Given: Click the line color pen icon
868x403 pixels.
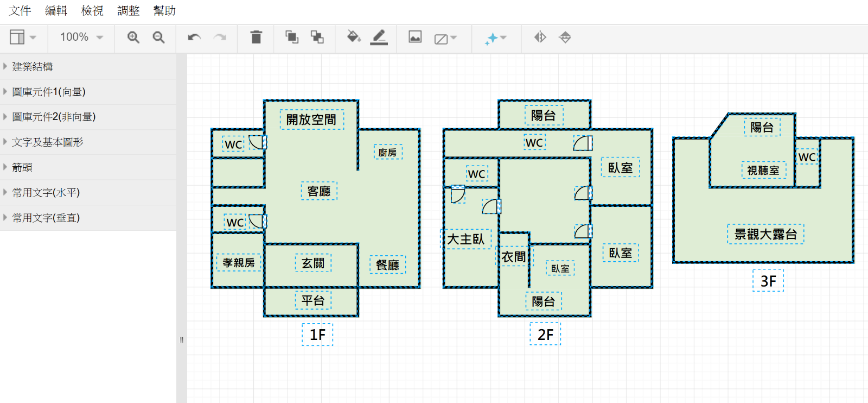Looking at the screenshot, I should point(379,37).
